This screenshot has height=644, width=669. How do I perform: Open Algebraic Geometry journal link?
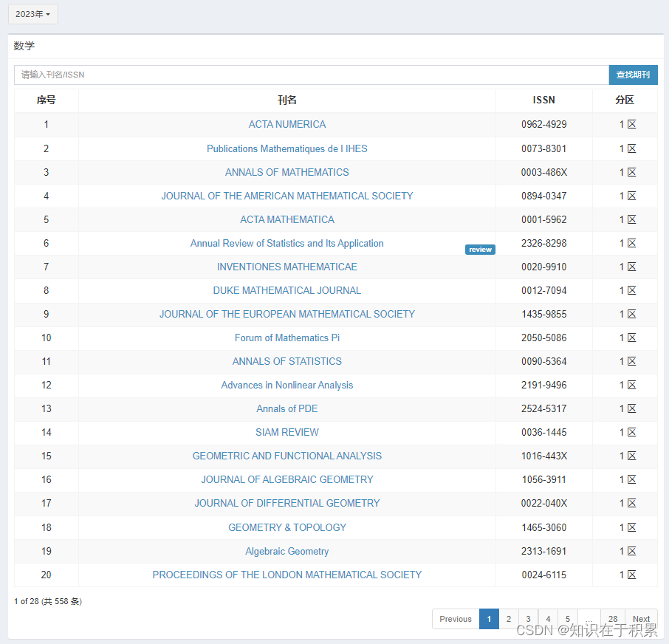(x=287, y=551)
